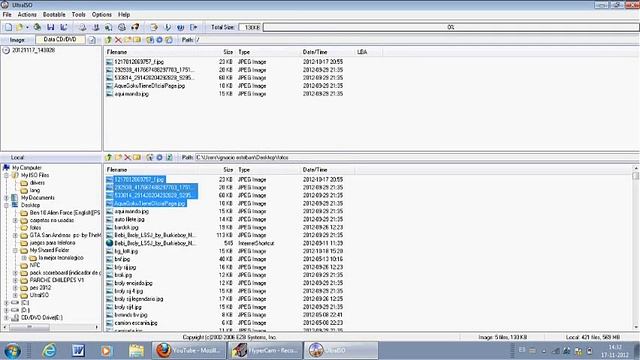Viewport: 640px width, 360px height.
Task: Select the drivers folder under My ISO Files
Action: (37, 182)
